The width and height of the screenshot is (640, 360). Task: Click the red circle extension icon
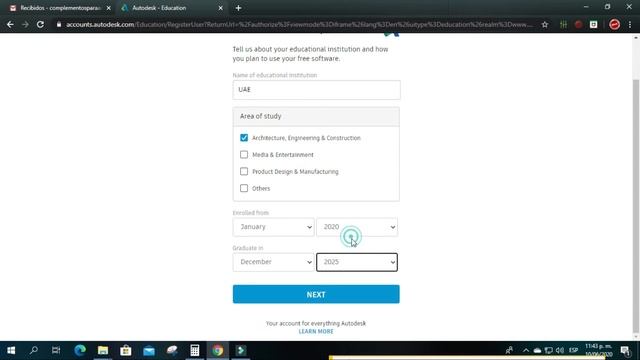coord(578,24)
